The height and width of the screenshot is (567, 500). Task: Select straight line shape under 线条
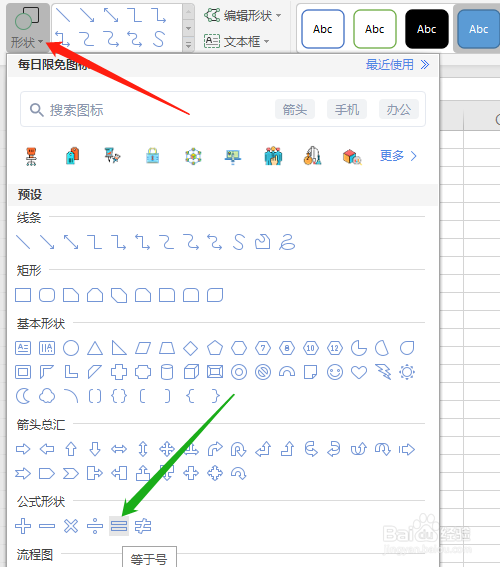click(x=23, y=242)
